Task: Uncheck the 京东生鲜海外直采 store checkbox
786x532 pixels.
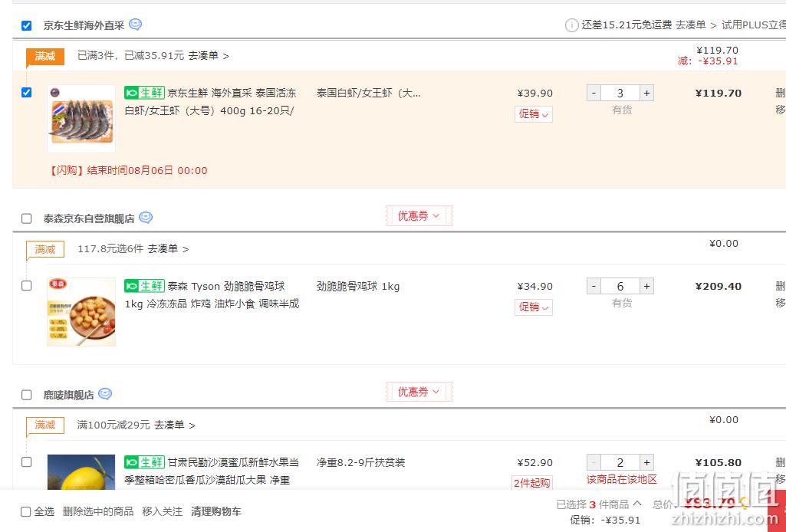Action: [27, 25]
